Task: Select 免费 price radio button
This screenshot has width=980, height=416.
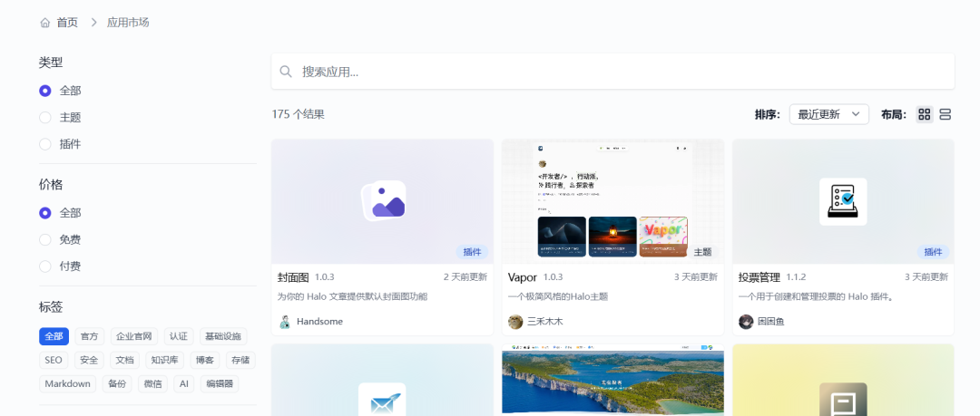Action: coord(45,240)
